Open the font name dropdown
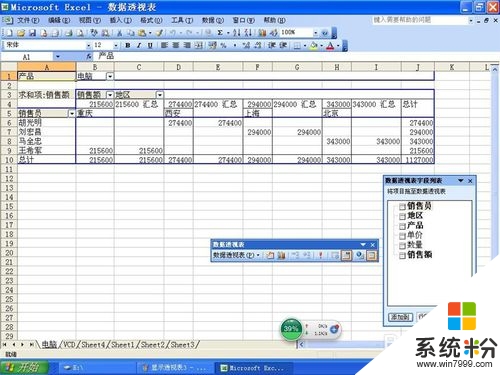 [89, 45]
